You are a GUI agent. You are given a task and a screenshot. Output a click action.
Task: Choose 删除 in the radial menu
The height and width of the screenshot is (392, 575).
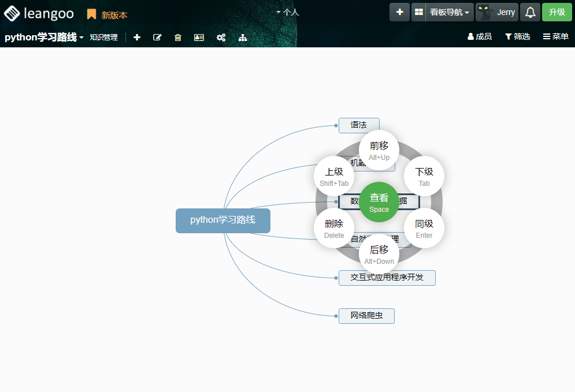click(334, 227)
